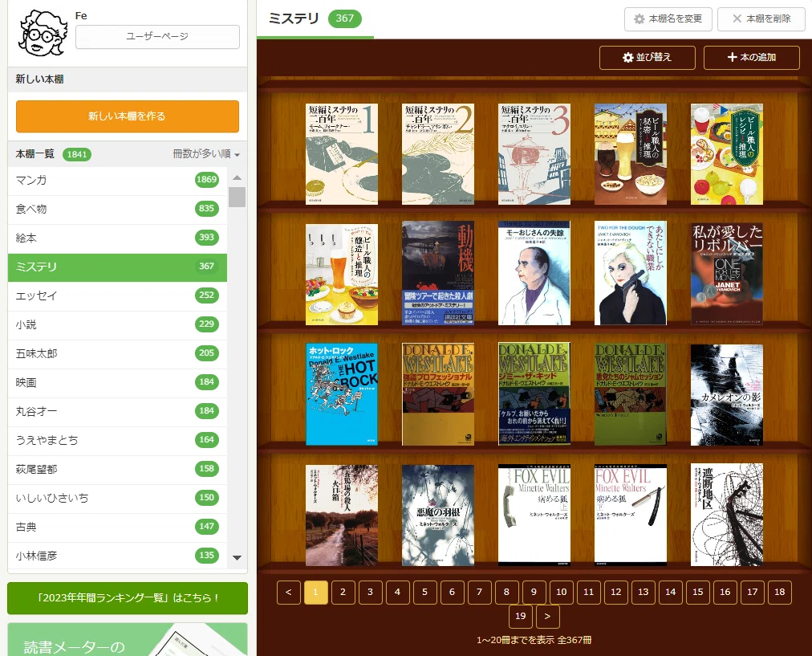
Task: Select the うえやまとち bookshelf row
Action: [118, 441]
